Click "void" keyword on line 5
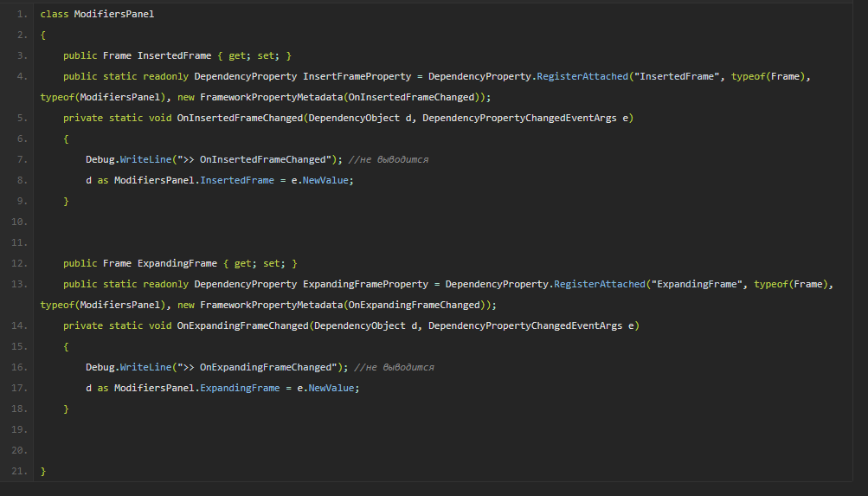This screenshot has height=496, width=868. (x=160, y=118)
